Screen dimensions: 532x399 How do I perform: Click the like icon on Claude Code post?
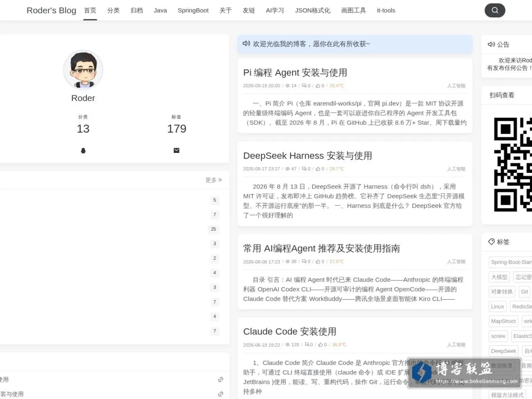coord(321,344)
